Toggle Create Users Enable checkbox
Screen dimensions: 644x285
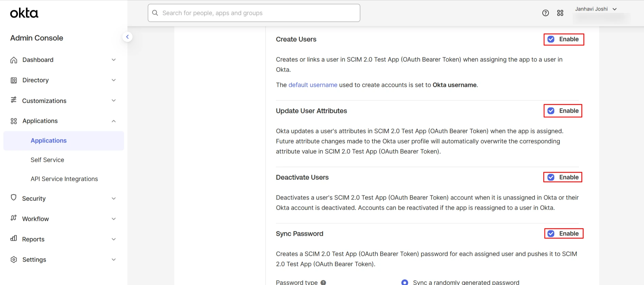pos(551,39)
